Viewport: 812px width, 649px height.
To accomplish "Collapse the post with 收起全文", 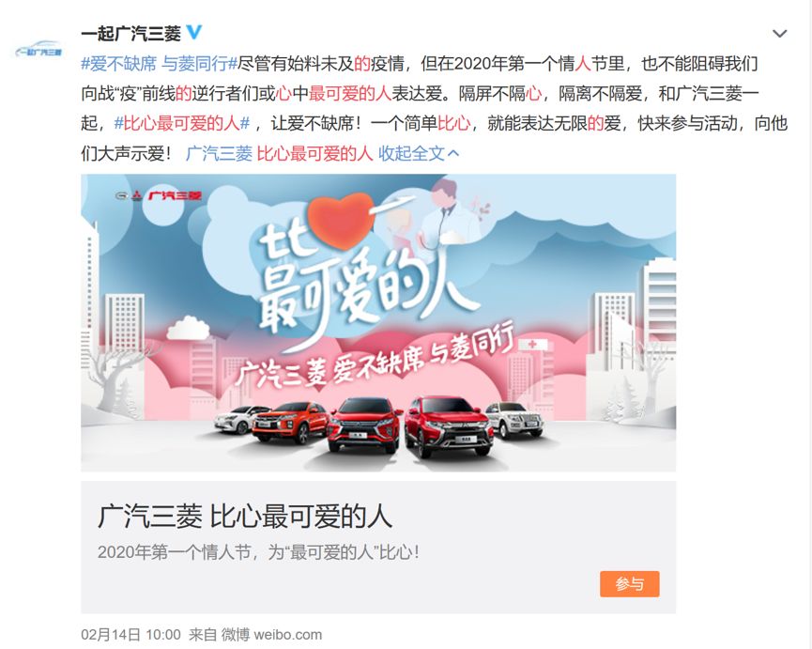I will pyautogui.click(x=411, y=153).
